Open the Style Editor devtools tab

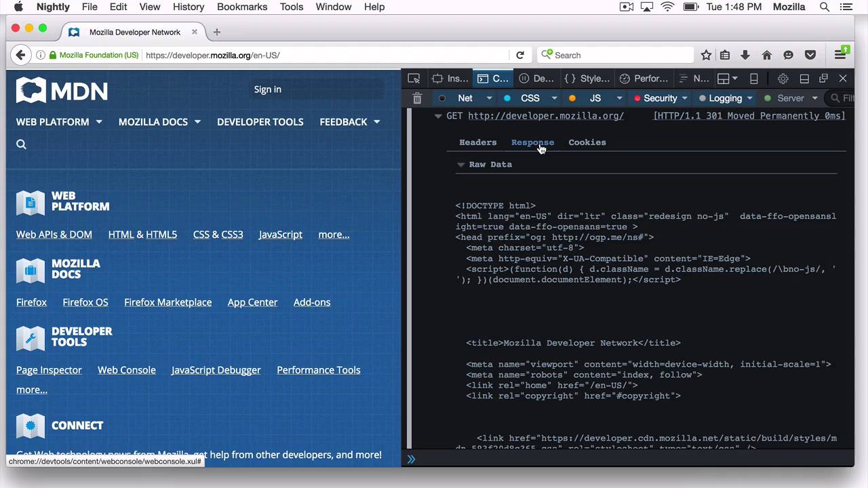pyautogui.click(x=587, y=79)
